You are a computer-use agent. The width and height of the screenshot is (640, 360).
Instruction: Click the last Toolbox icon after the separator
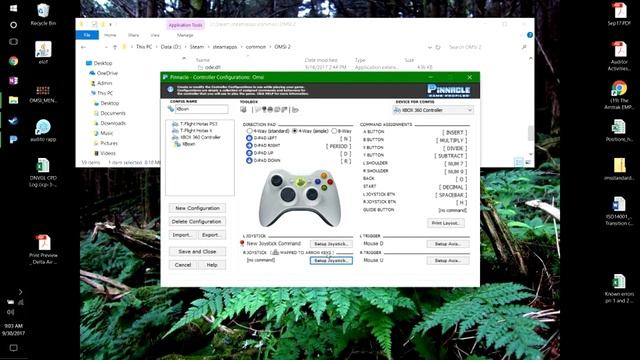pos(295,109)
